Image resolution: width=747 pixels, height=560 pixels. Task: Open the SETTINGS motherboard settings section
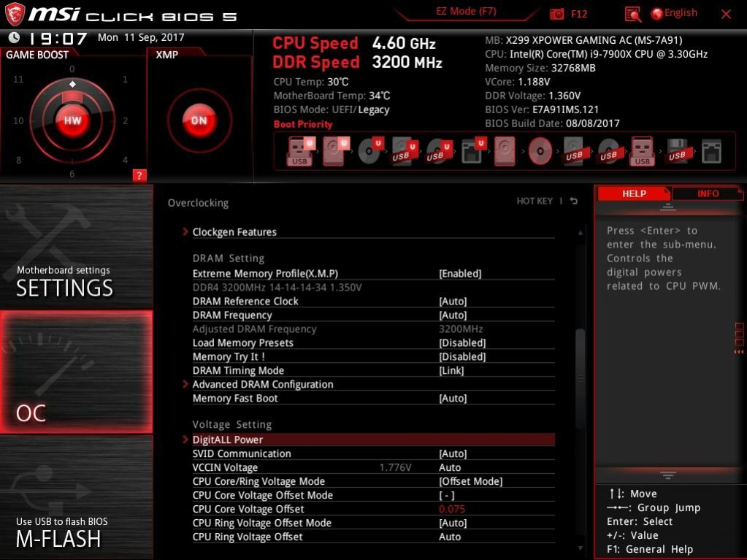pyautogui.click(x=76, y=247)
